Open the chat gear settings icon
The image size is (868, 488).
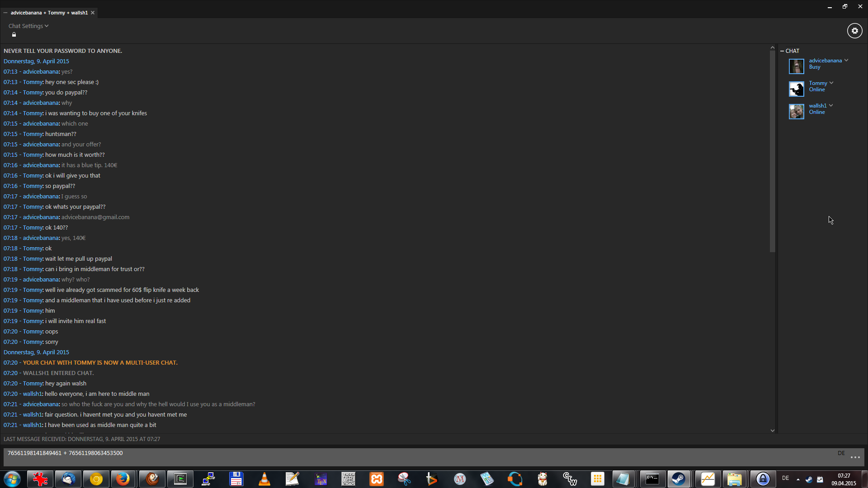pyautogui.click(x=854, y=31)
